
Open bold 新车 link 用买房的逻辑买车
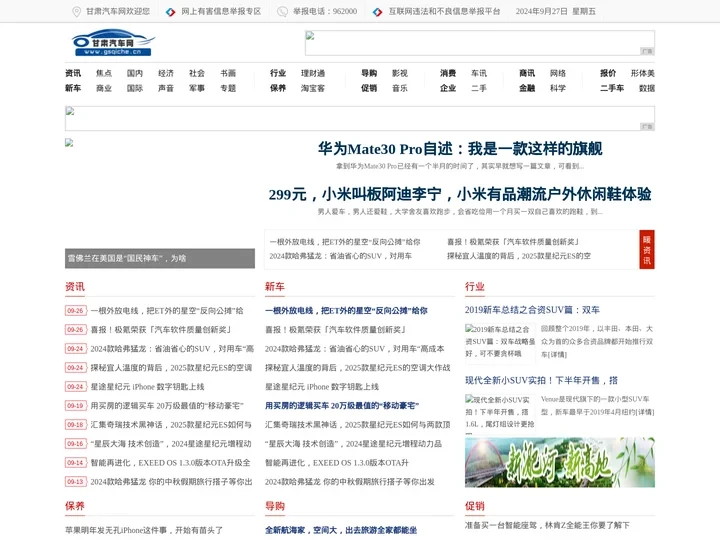point(342,405)
